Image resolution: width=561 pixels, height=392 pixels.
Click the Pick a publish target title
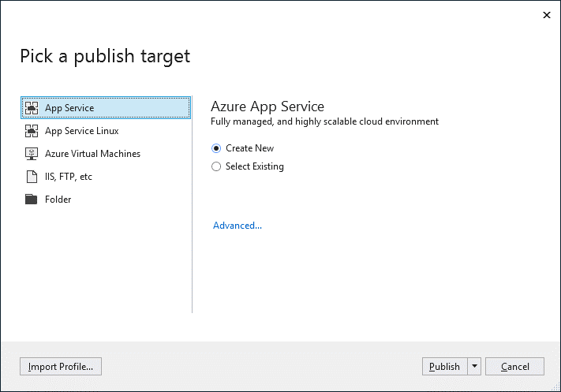[105, 56]
